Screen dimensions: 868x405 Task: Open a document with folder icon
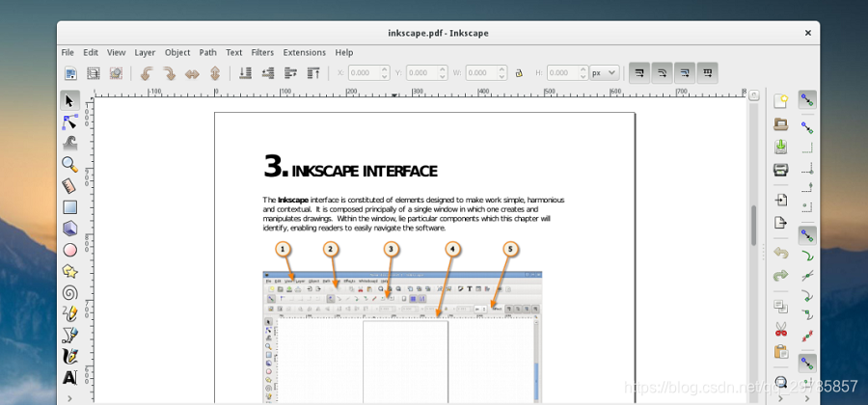pyautogui.click(x=780, y=124)
